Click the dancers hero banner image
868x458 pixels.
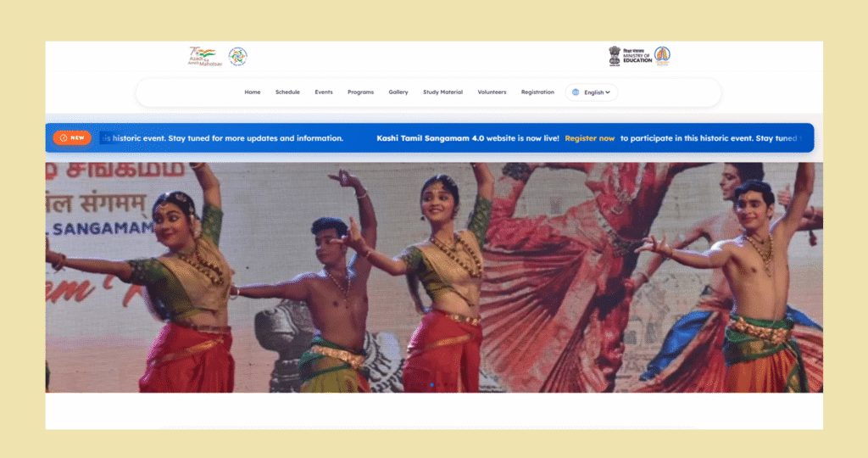(x=434, y=276)
